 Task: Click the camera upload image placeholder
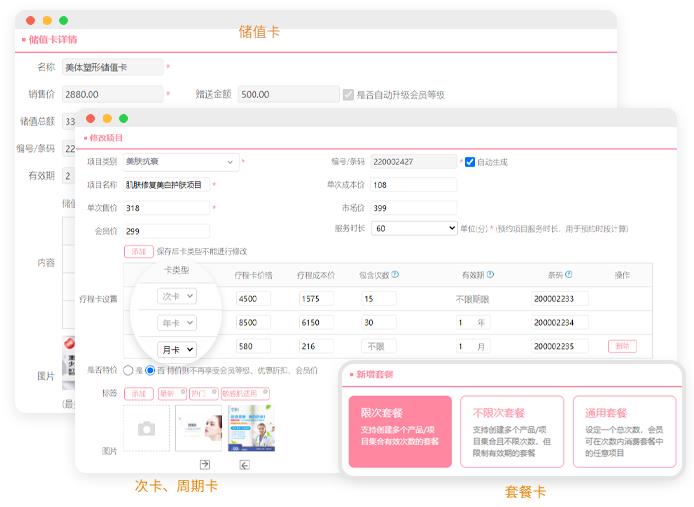coord(146,428)
